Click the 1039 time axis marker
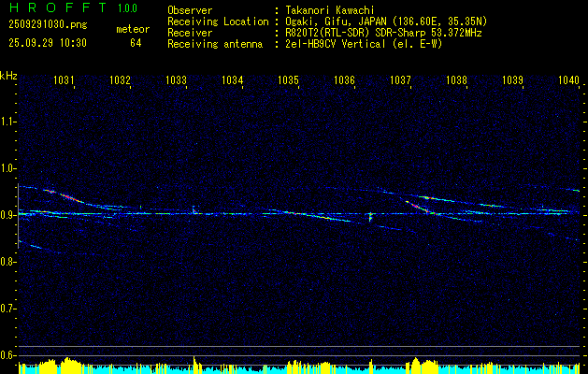This screenshot has width=588, height=374. pos(512,79)
